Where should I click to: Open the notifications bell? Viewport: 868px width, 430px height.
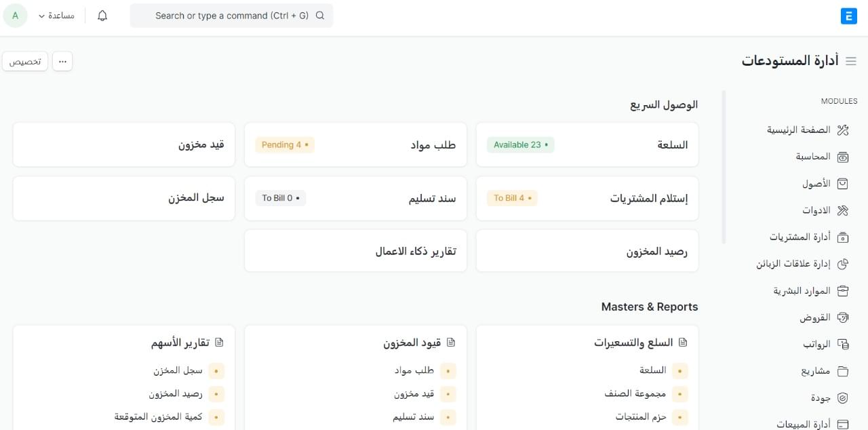click(x=102, y=16)
